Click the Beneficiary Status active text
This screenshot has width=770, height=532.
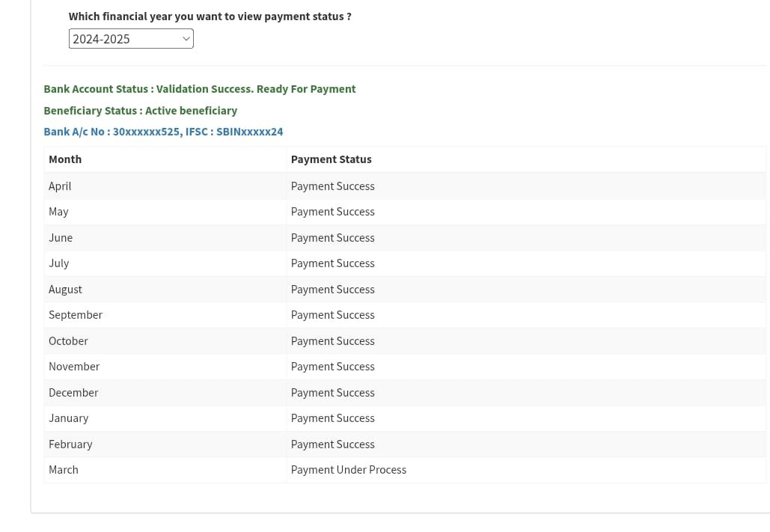141,111
